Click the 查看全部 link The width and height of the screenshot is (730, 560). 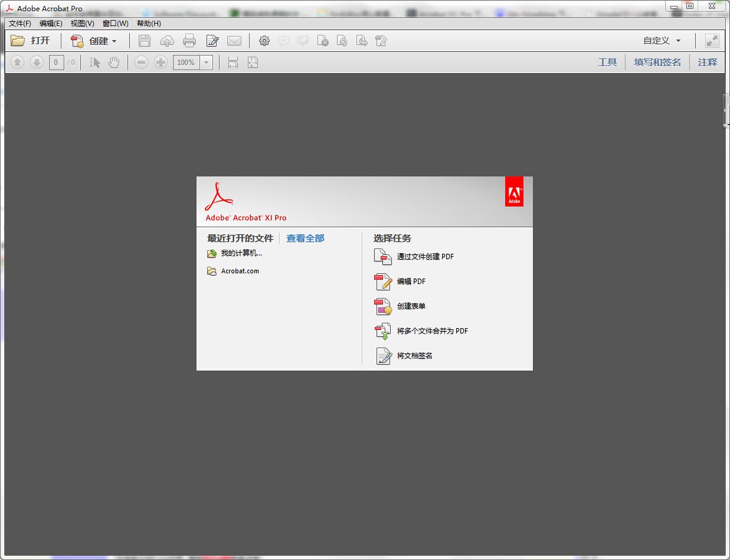tap(305, 238)
